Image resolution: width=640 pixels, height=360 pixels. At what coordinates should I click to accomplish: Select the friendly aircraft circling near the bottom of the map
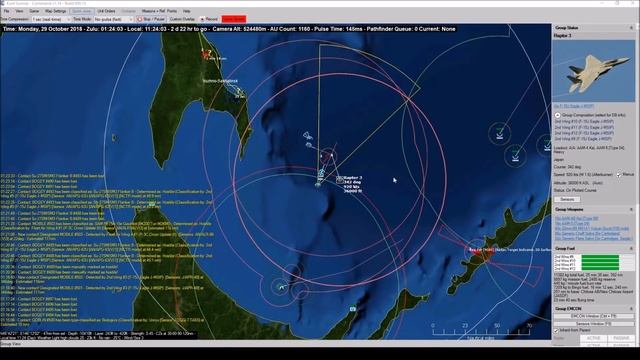tap(280, 287)
